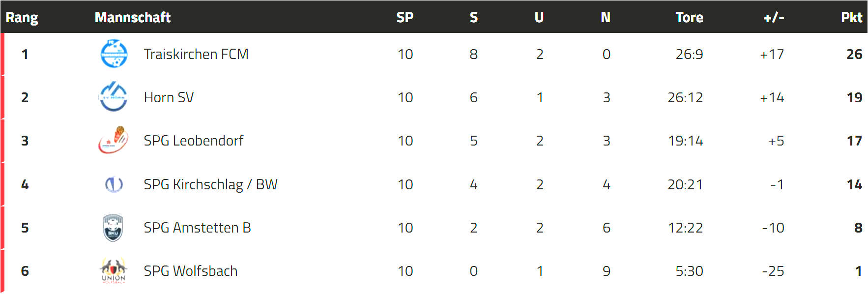Select the 26 points cell for Traiskirchen
Viewport: 868px width, 294px height.
coord(854,54)
